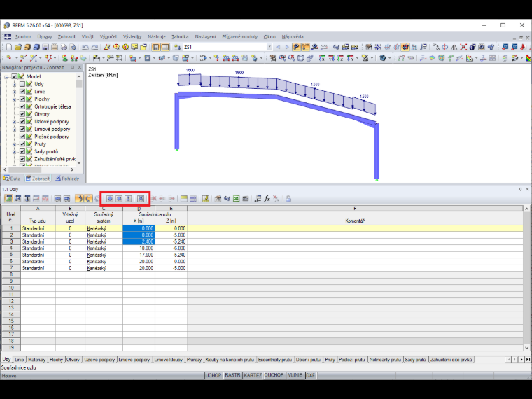Switch to Pohledy navigator tab
The width and height of the screenshot is (532, 399).
pos(67,178)
